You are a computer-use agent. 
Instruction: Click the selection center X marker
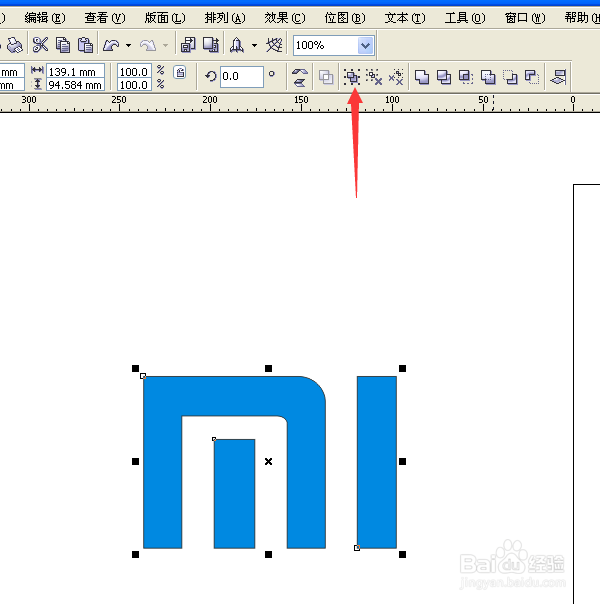tap(268, 461)
